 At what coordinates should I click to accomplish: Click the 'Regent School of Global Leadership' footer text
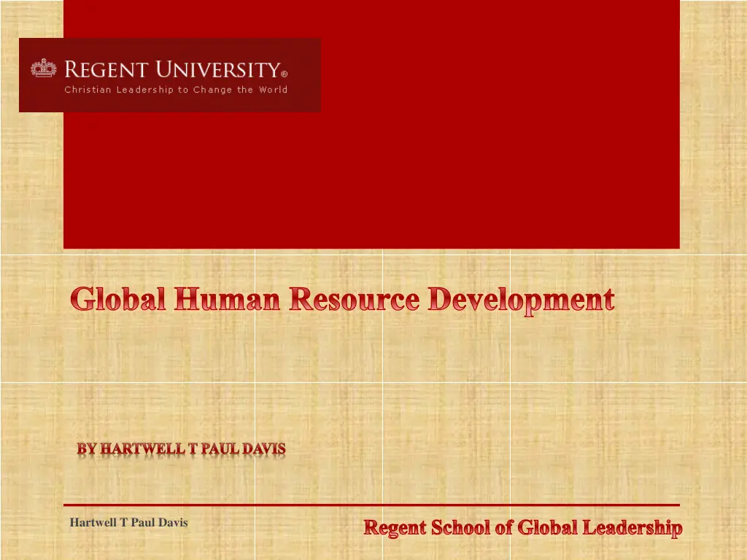[x=523, y=527]
